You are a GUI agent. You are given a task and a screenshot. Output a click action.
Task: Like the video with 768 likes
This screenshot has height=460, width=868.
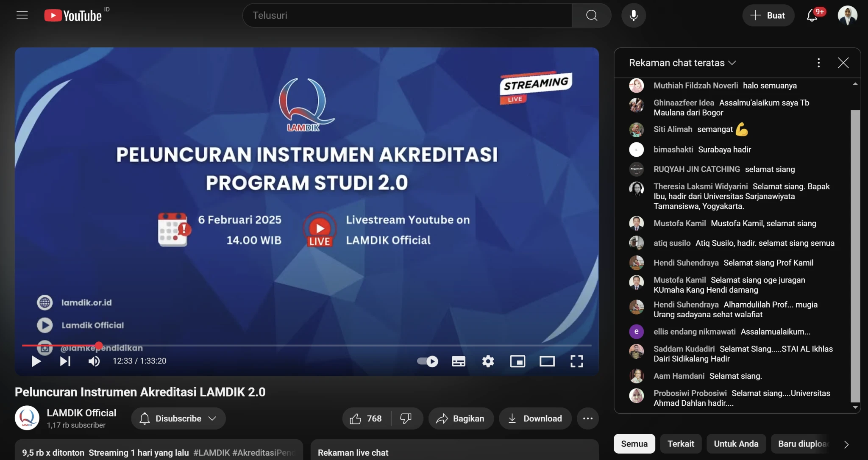pyautogui.click(x=366, y=418)
